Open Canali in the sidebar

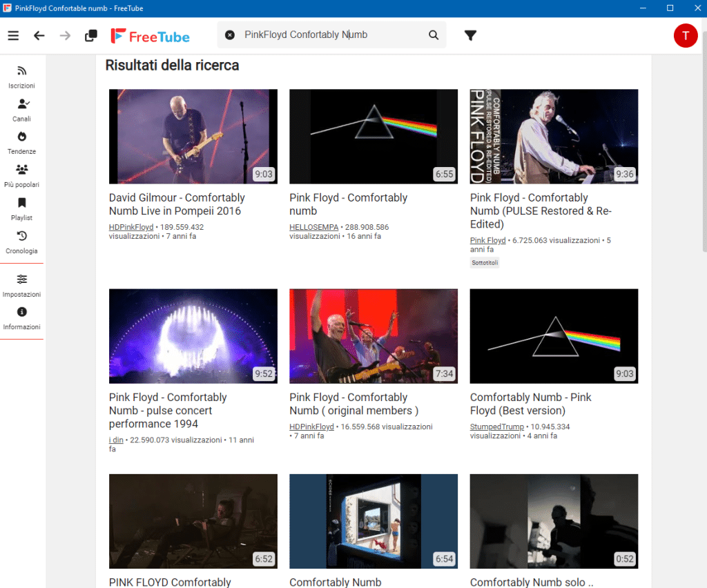tap(21, 110)
